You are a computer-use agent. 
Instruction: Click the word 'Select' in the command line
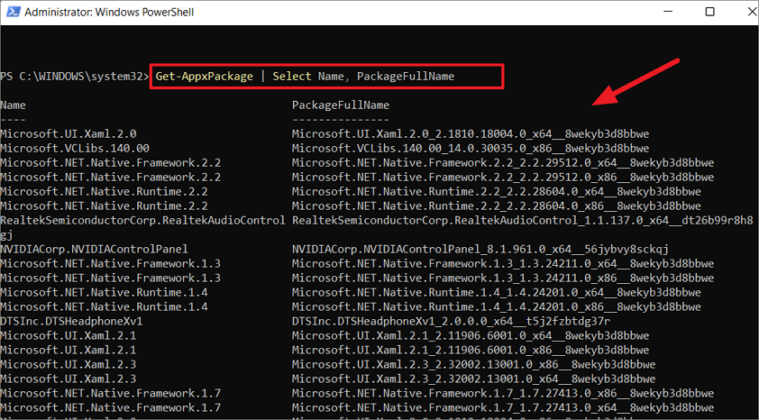[292, 76]
